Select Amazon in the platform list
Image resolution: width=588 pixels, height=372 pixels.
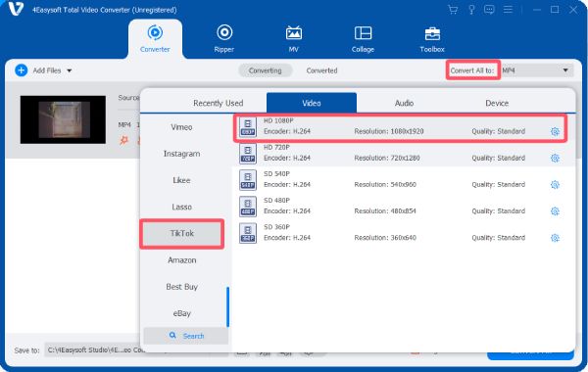point(182,260)
